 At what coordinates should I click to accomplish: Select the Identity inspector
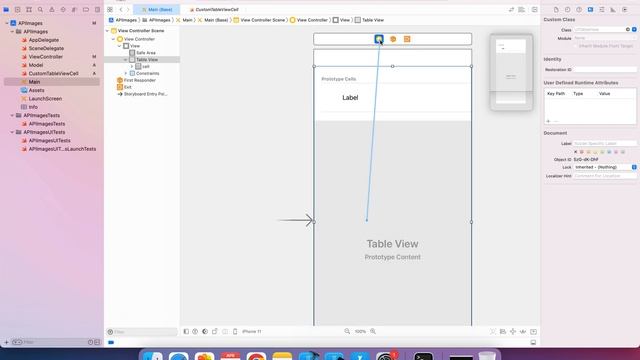(x=590, y=9)
